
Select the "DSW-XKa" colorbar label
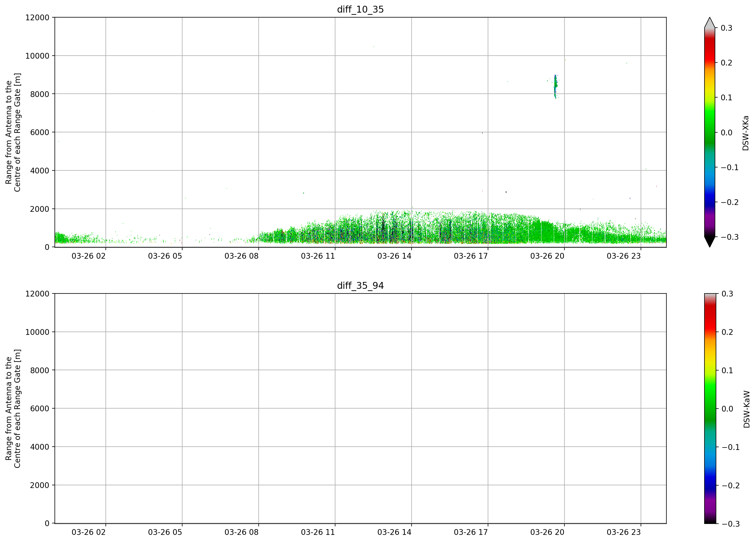[x=746, y=133]
